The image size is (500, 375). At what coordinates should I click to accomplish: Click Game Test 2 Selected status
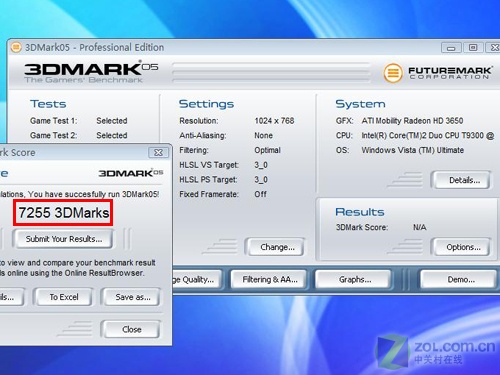coord(112,135)
